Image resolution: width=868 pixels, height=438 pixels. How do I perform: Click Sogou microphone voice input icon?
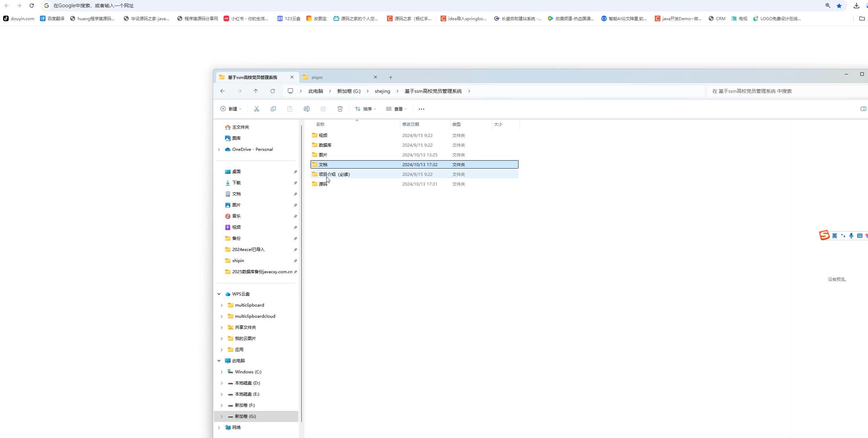pos(851,236)
